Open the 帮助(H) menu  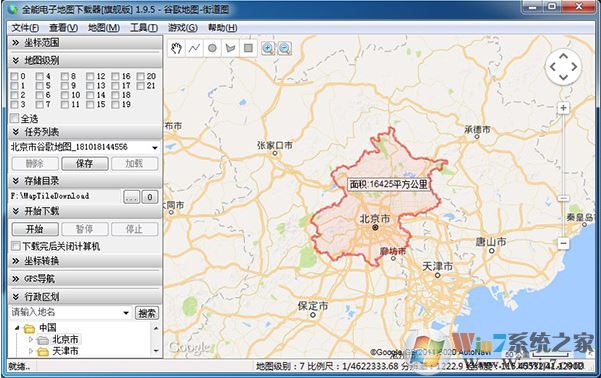tap(223, 28)
